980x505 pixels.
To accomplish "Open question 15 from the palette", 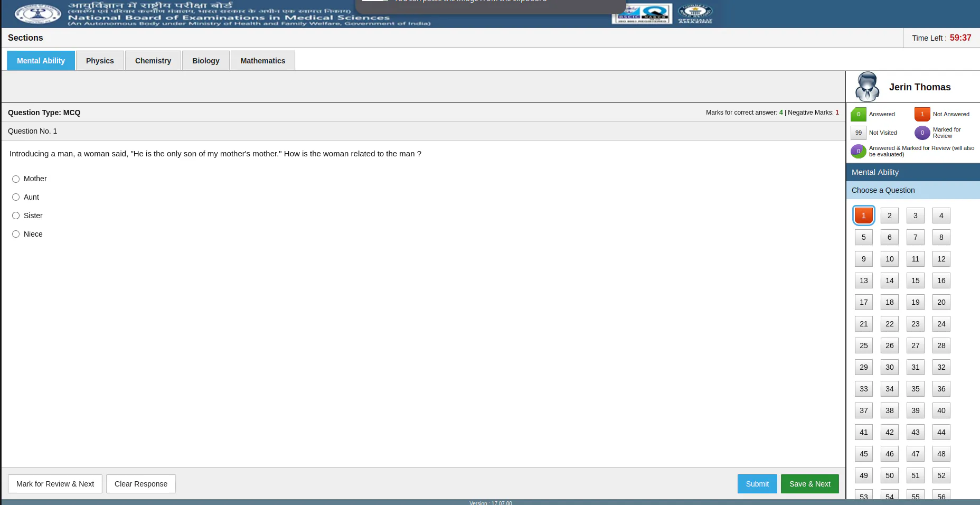I will pos(916,280).
